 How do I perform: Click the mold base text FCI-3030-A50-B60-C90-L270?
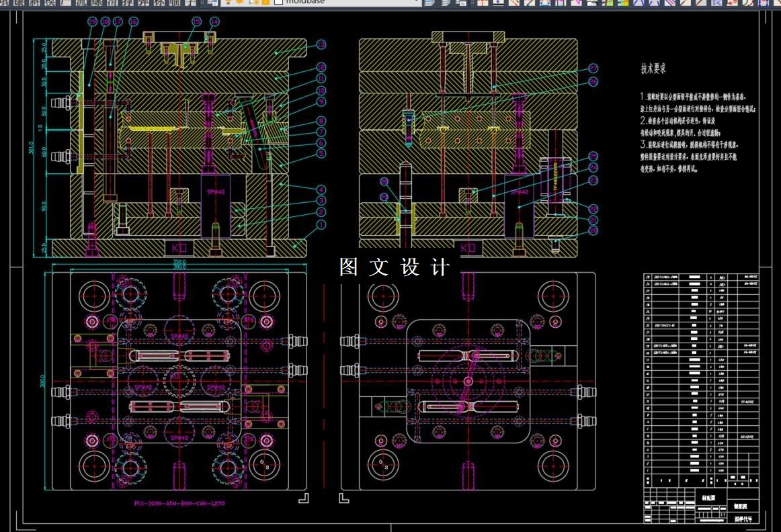pos(179,503)
